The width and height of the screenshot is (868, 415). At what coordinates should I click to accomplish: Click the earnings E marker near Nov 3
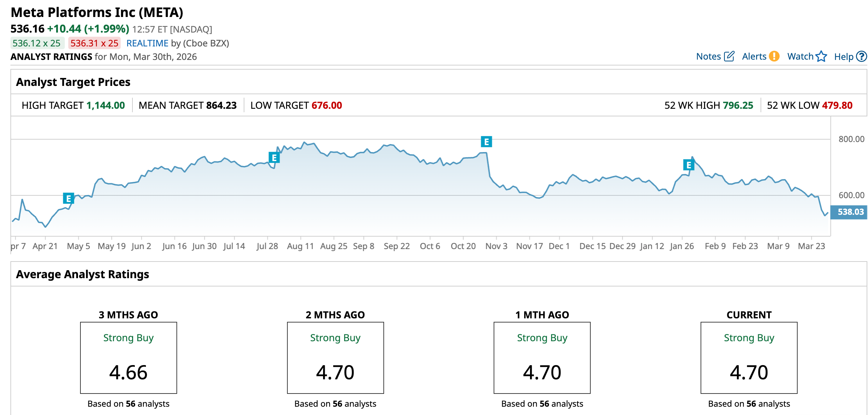(x=486, y=142)
